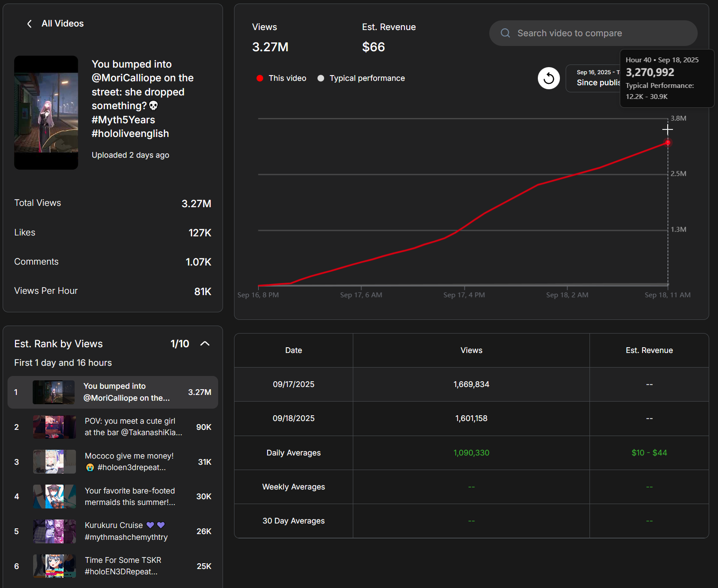Viewport: 718px width, 588px height.
Task: Click 'First 1 day and 16 hours' text
Action: [63, 363]
